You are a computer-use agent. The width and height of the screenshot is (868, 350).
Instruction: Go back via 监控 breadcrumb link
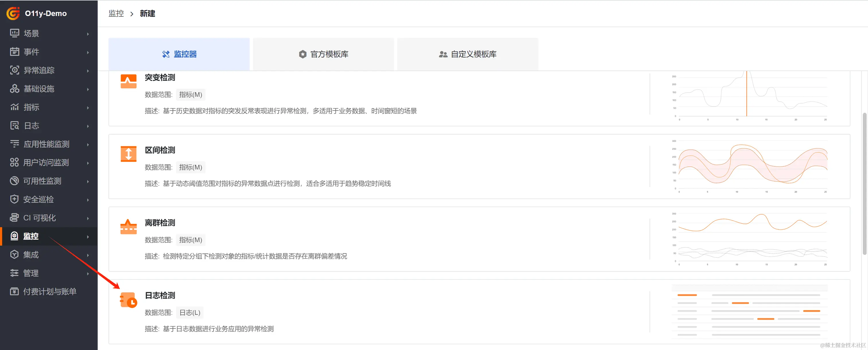click(x=116, y=13)
